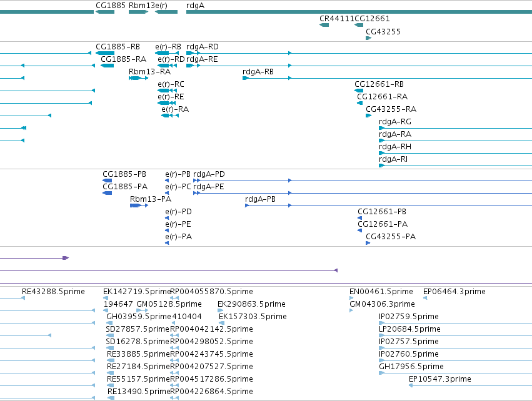
Task: Select the CG1885-PA protein label
Action: click(x=125, y=186)
